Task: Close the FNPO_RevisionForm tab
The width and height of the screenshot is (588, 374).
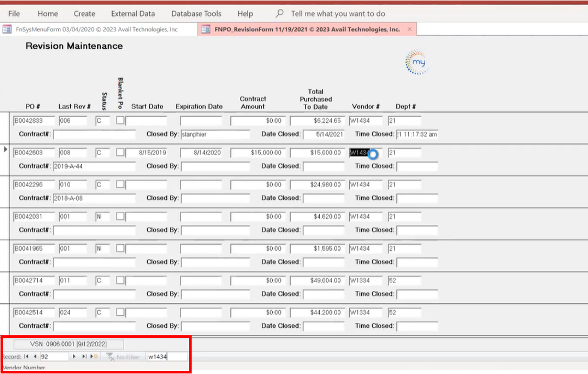Action: pos(409,29)
